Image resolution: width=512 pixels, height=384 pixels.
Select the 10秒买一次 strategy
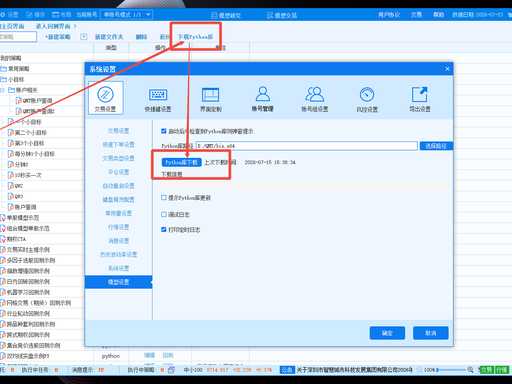25,175
